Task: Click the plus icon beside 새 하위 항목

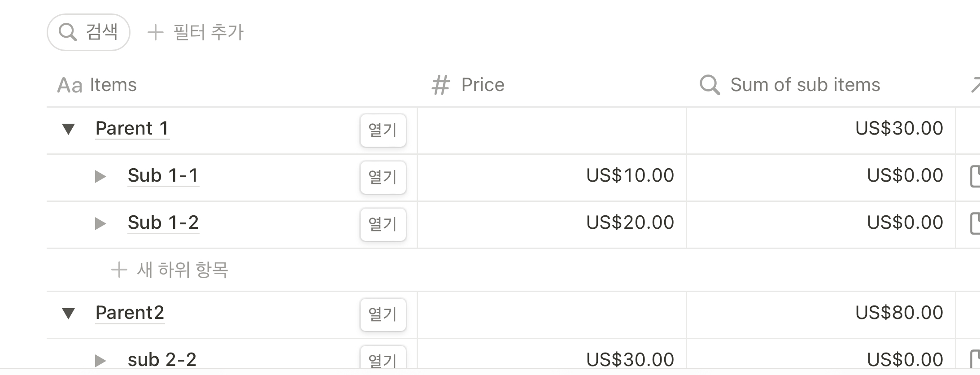Action: tap(119, 270)
